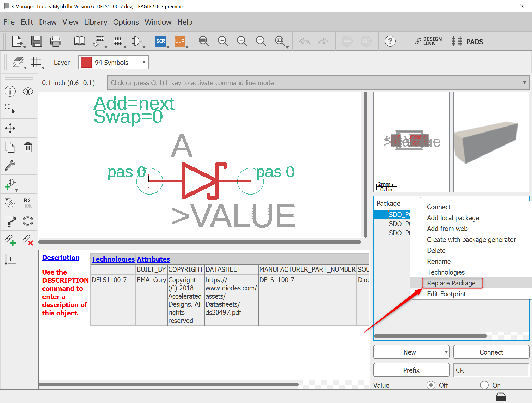Click the Delete trash can icon
This screenshot has height=403, width=532.
[x=28, y=147]
